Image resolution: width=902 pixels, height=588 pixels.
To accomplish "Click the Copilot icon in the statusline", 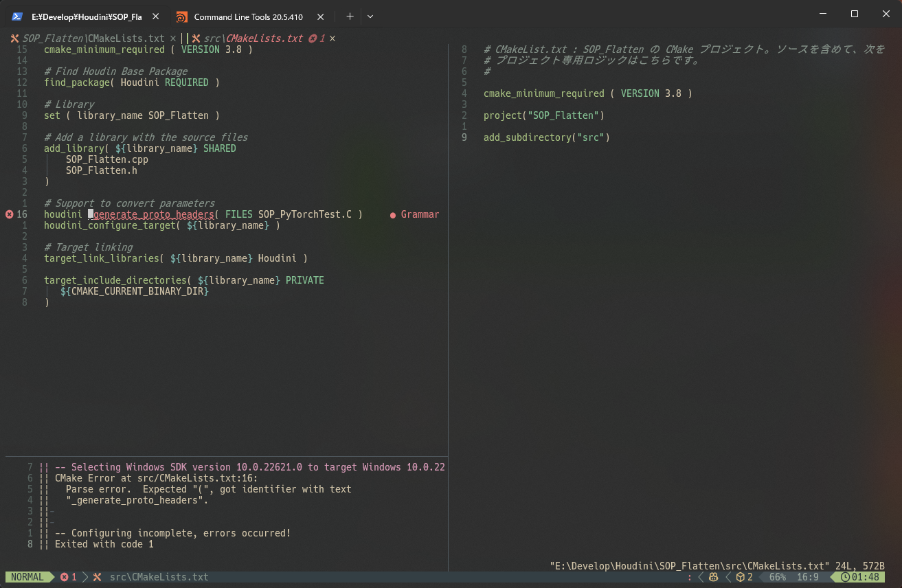I will (714, 577).
